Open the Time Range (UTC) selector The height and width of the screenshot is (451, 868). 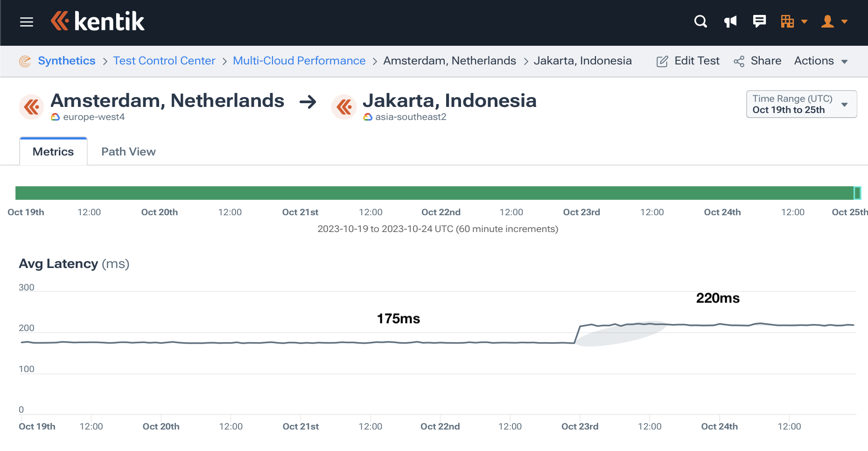click(801, 104)
